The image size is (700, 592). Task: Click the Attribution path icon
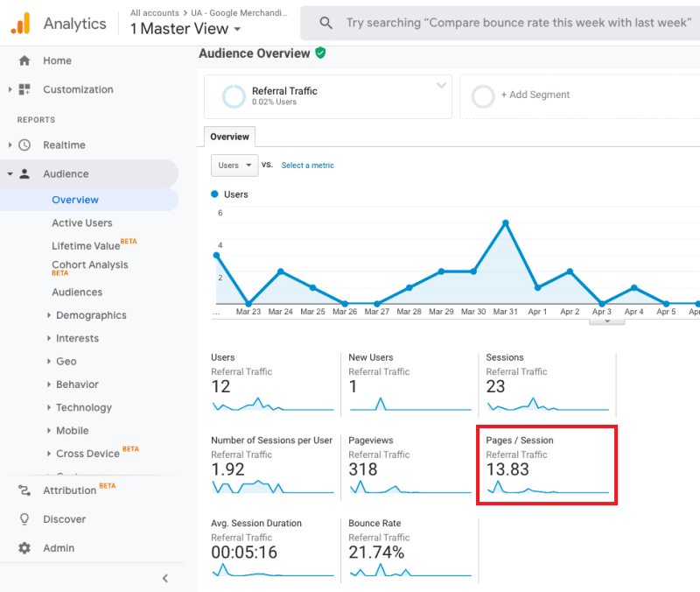(x=24, y=490)
